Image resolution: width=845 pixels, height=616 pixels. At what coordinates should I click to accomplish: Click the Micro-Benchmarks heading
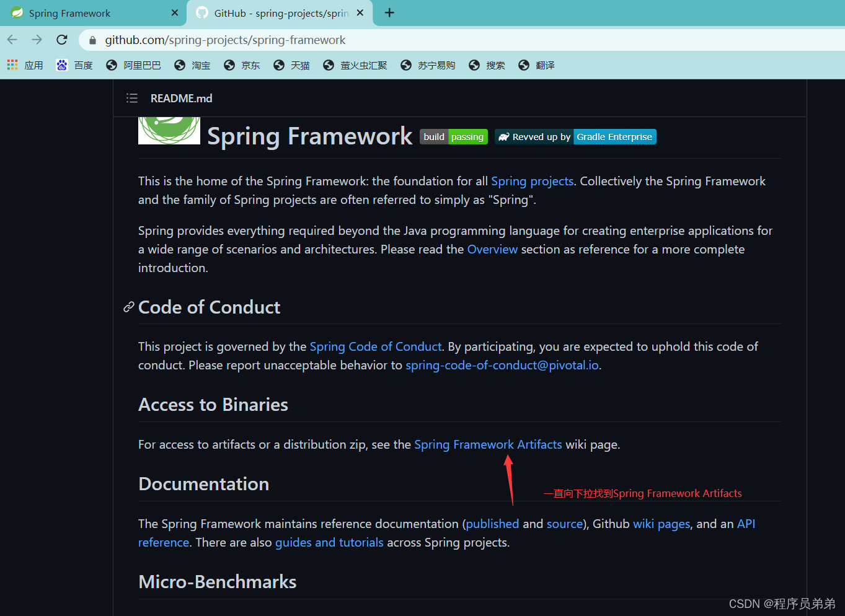(x=218, y=582)
